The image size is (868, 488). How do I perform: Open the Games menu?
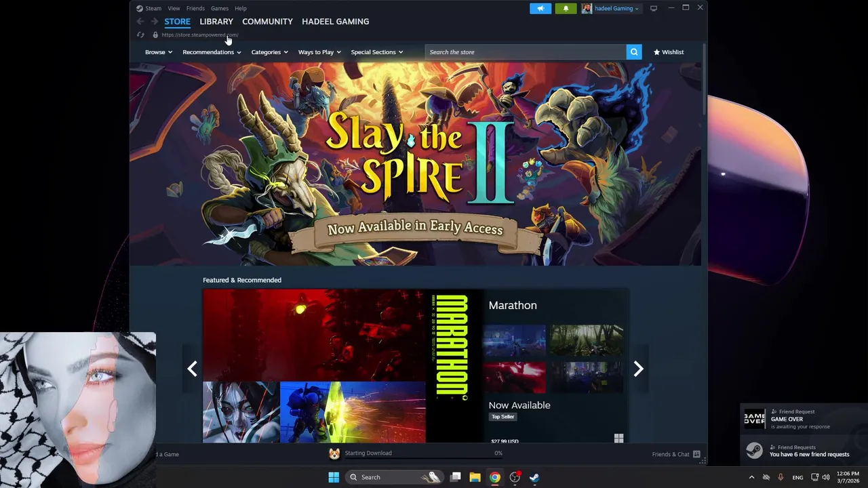click(219, 8)
